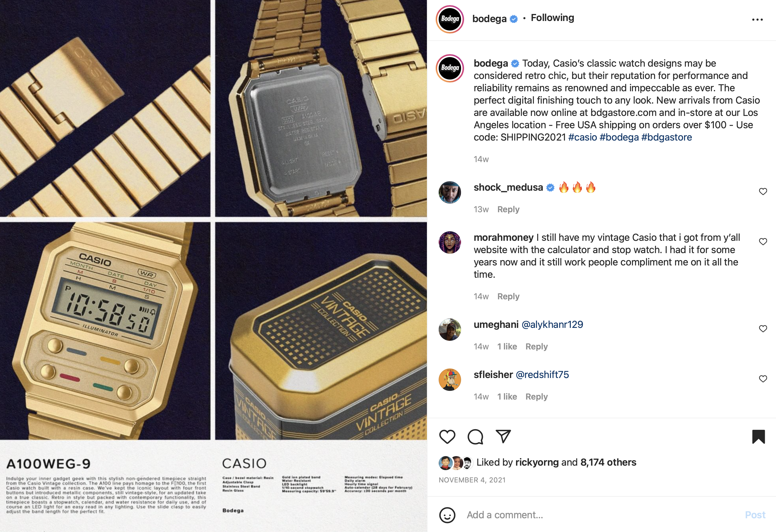Share the post via the paper plane icon
The image size is (776, 532).
pyautogui.click(x=503, y=436)
